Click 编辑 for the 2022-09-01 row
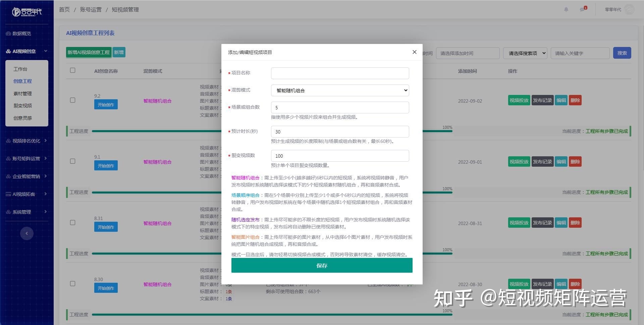This screenshot has height=325, width=644. coord(561,162)
